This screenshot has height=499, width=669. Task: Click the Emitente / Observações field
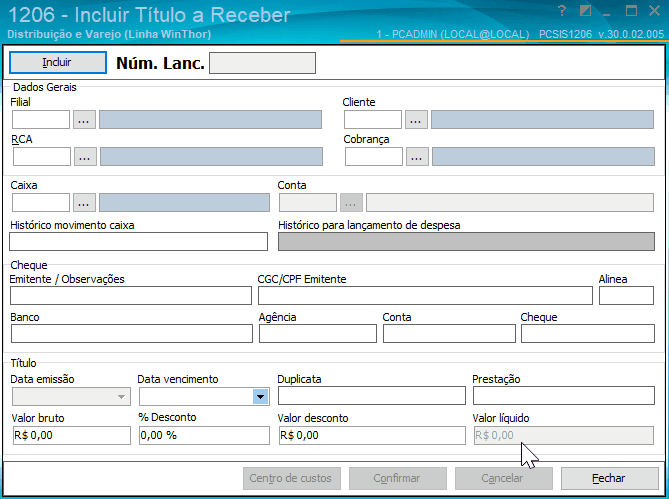131,296
